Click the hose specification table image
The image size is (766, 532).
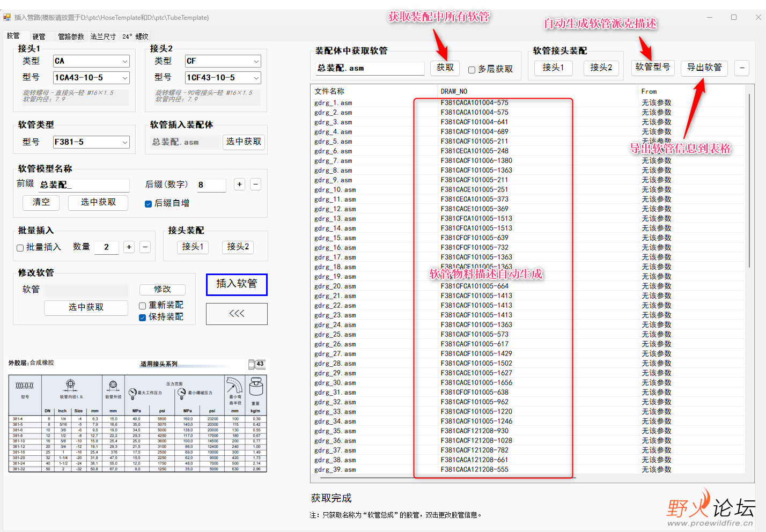tap(138, 416)
